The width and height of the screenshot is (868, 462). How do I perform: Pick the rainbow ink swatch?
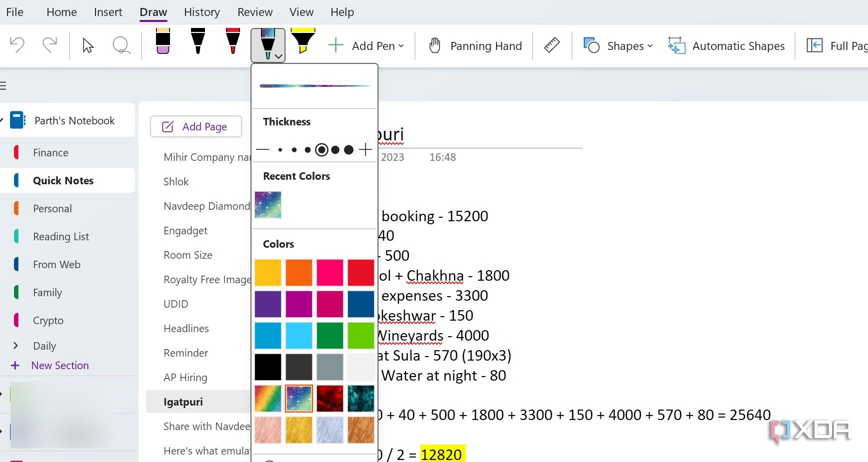coord(268,399)
